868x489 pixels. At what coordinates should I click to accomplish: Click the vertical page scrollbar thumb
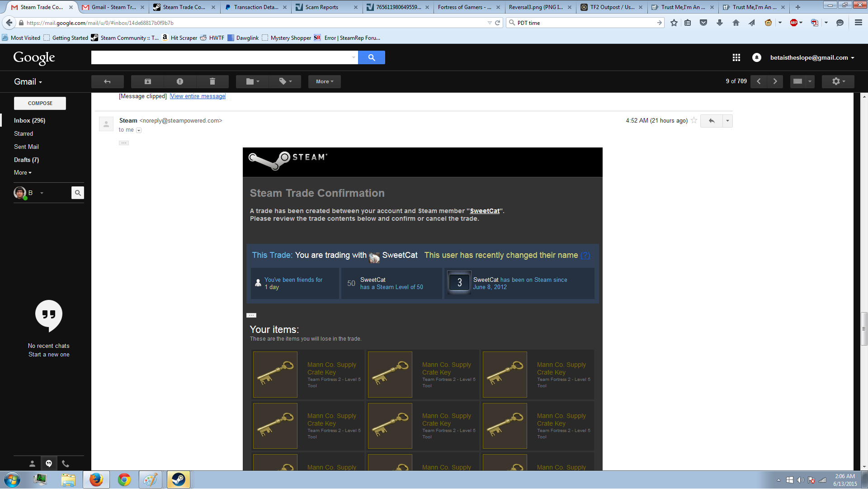click(x=864, y=328)
